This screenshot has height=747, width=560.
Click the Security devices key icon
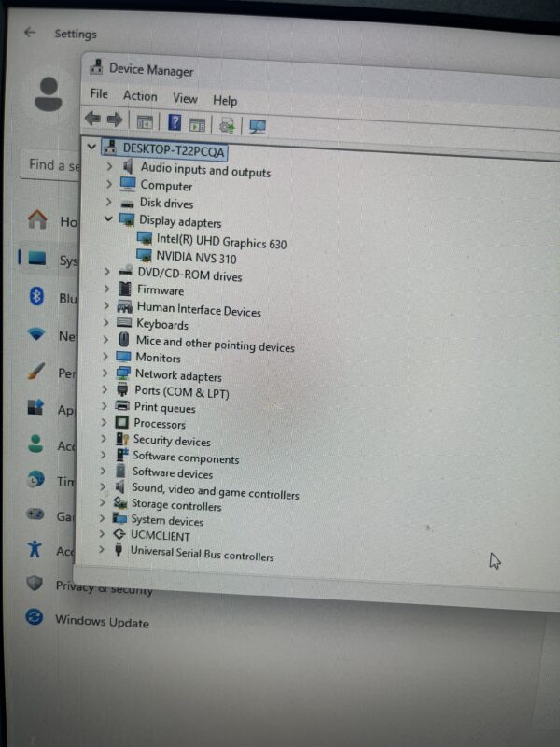(122, 438)
